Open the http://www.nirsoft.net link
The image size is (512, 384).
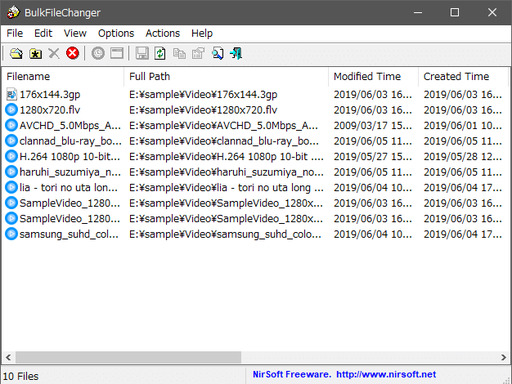click(x=386, y=374)
